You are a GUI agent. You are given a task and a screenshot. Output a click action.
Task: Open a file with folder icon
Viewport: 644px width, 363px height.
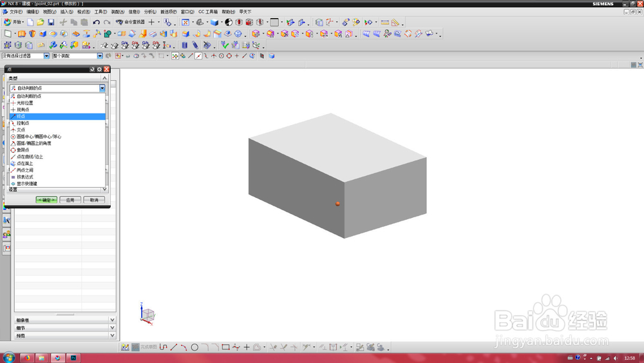tap(40, 22)
